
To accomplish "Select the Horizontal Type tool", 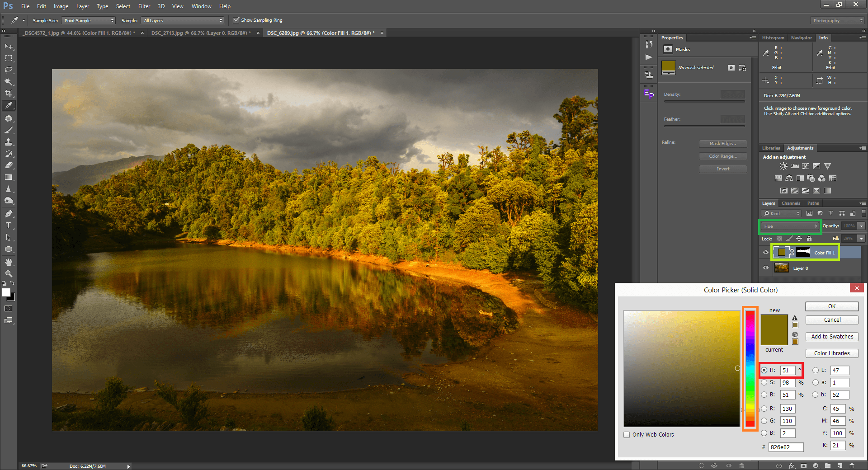I will pos(9,226).
